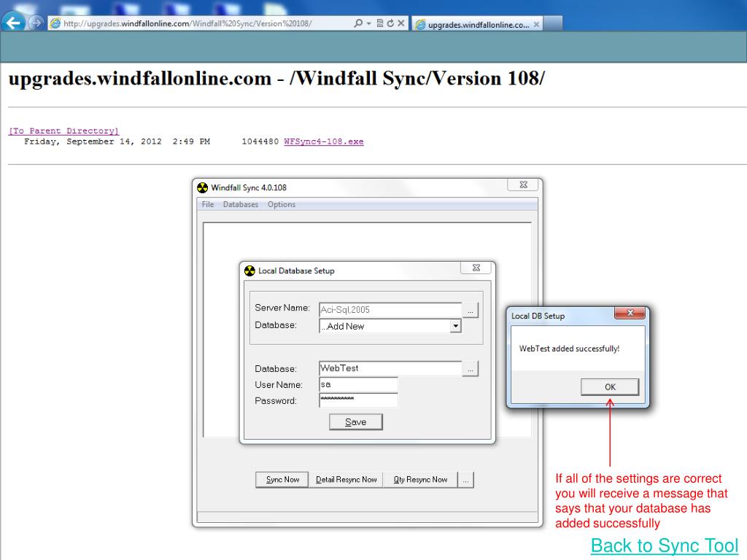This screenshot has width=747, height=560.
Task: Open a new blank browser tab
Action: [553, 24]
